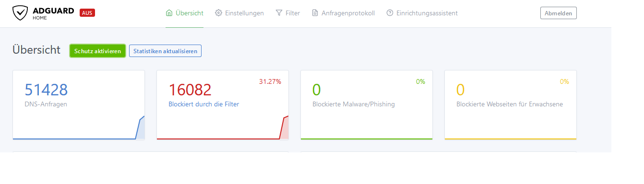
Task: Click the blue DNS-Anfragen chart graph
Action: coord(79,127)
